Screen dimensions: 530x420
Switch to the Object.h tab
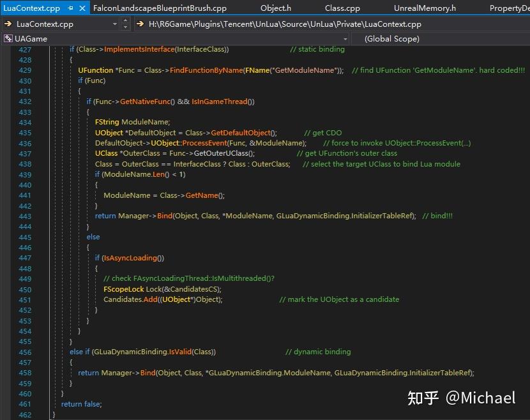pyautogui.click(x=275, y=8)
